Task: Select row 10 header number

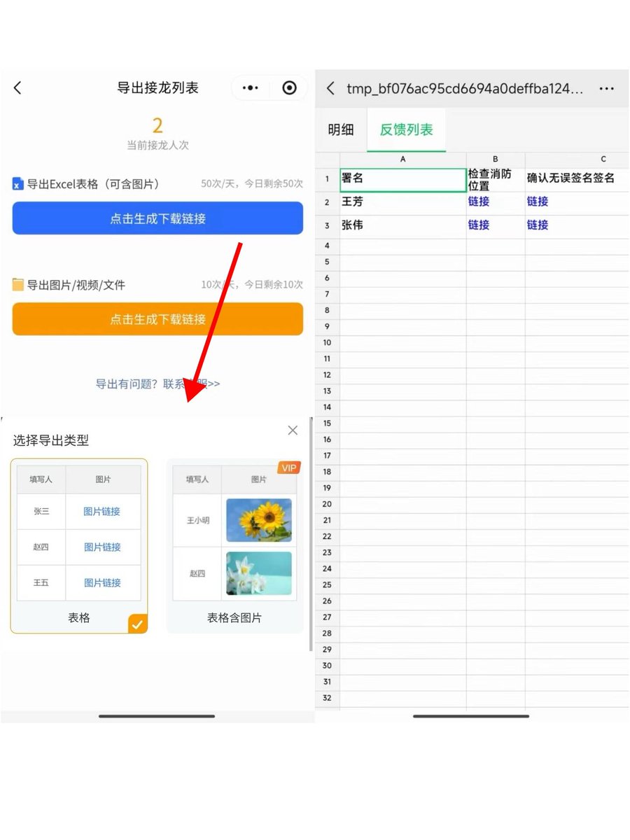Action: [327, 342]
